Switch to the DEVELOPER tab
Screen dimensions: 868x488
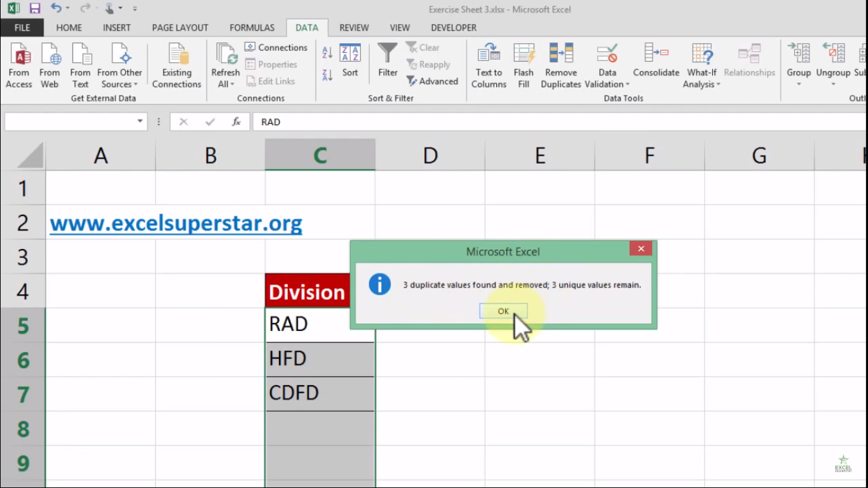454,28
